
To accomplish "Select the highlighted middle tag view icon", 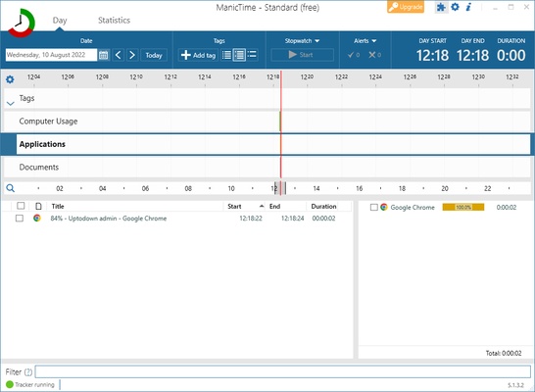I will (x=239, y=55).
